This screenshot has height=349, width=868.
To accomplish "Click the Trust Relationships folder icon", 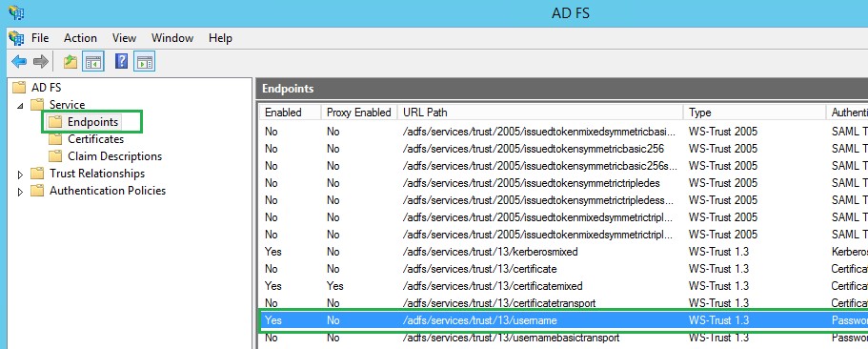I will (37, 174).
